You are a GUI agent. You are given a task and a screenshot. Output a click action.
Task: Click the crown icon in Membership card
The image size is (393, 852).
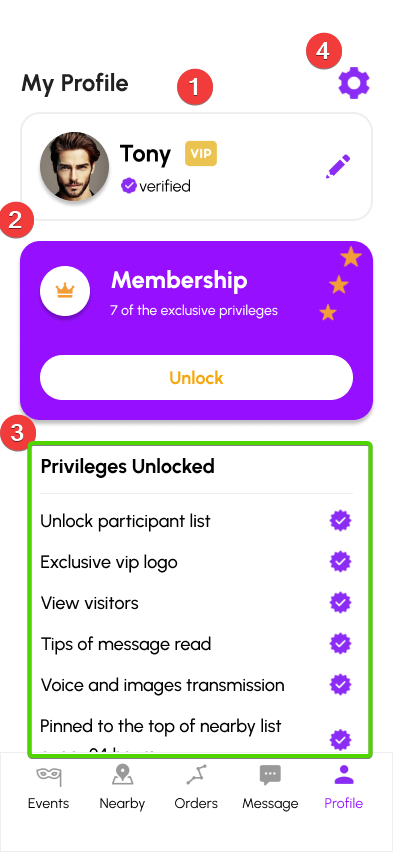(65, 291)
